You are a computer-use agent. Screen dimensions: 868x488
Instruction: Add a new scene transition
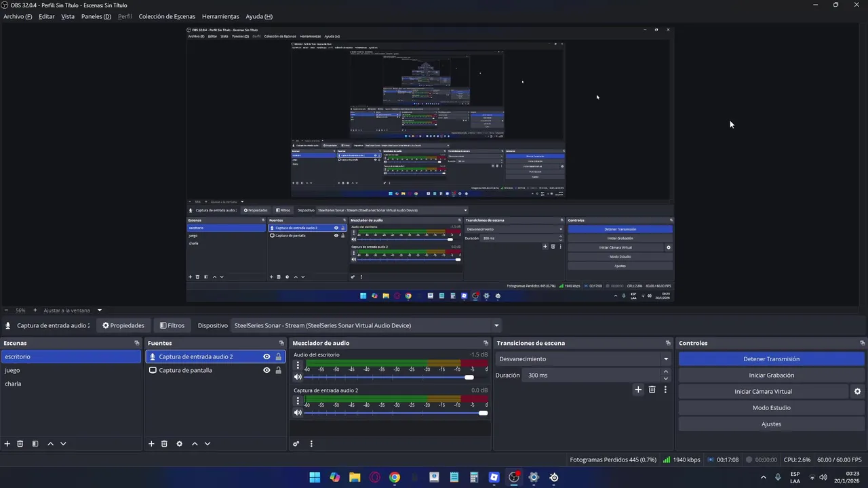[638, 390]
